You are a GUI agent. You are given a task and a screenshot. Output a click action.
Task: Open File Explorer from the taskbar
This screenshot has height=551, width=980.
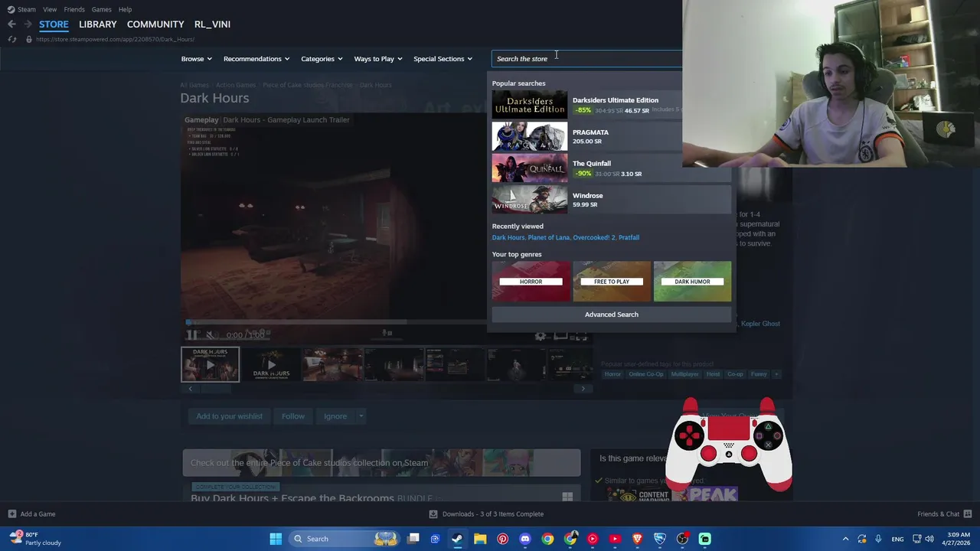pyautogui.click(x=480, y=539)
